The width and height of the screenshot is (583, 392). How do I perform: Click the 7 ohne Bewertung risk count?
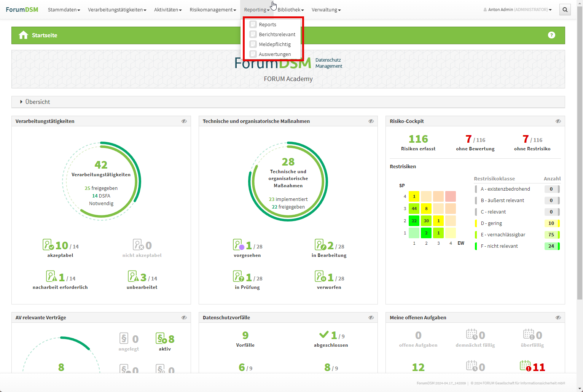[x=469, y=139]
